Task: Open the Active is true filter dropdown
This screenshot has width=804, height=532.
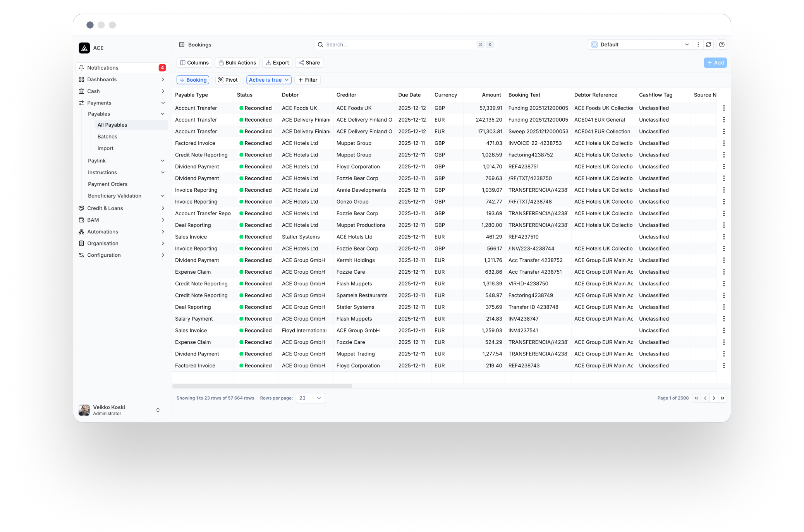Action: tap(269, 80)
